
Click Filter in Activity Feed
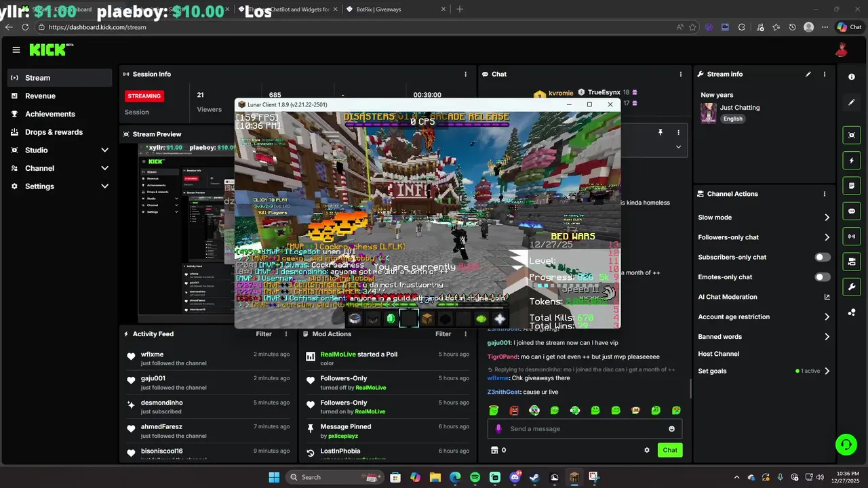coord(264,334)
